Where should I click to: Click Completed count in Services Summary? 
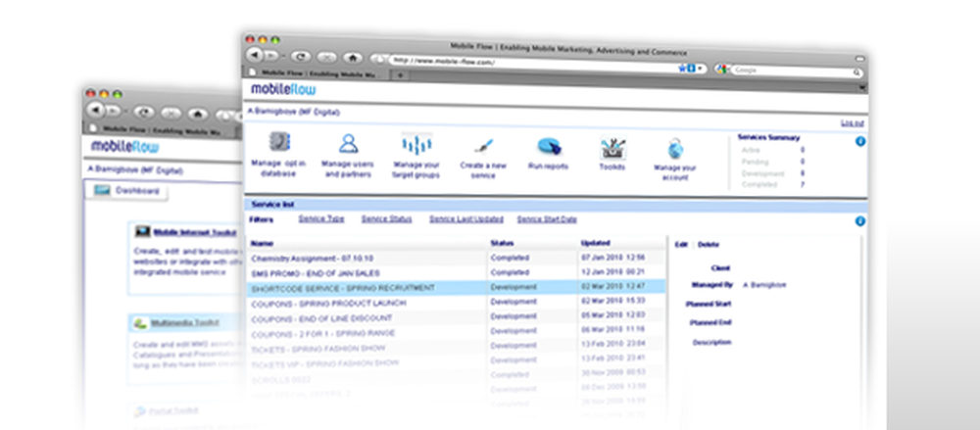[803, 185]
